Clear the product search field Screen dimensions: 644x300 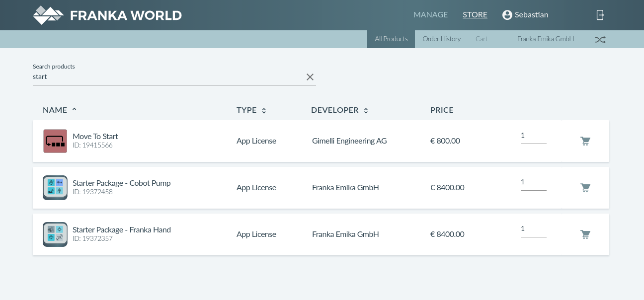[x=310, y=77]
